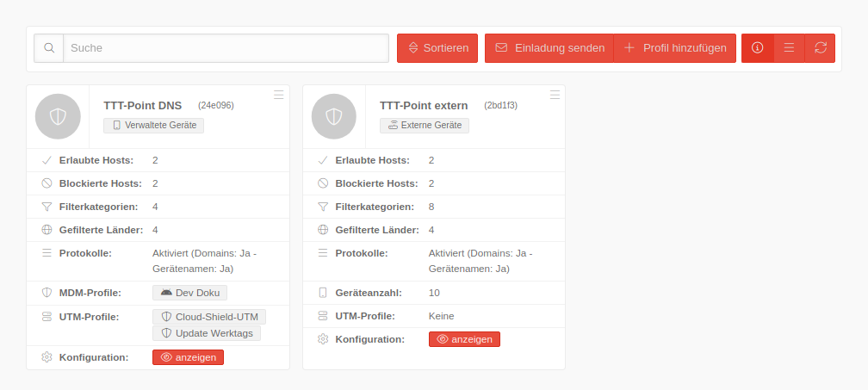Show configuration of TTT-Point DNS
Viewport: 868px width, 390px height.
click(188, 357)
